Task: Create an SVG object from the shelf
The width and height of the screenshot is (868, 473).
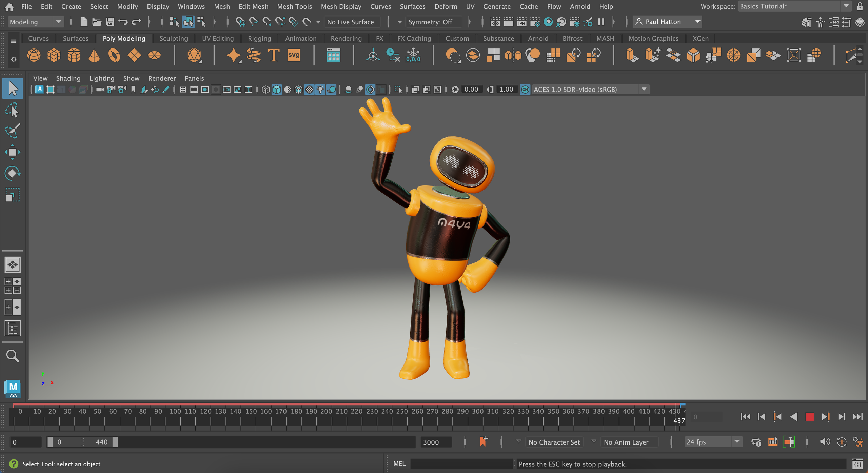Action: coord(293,55)
